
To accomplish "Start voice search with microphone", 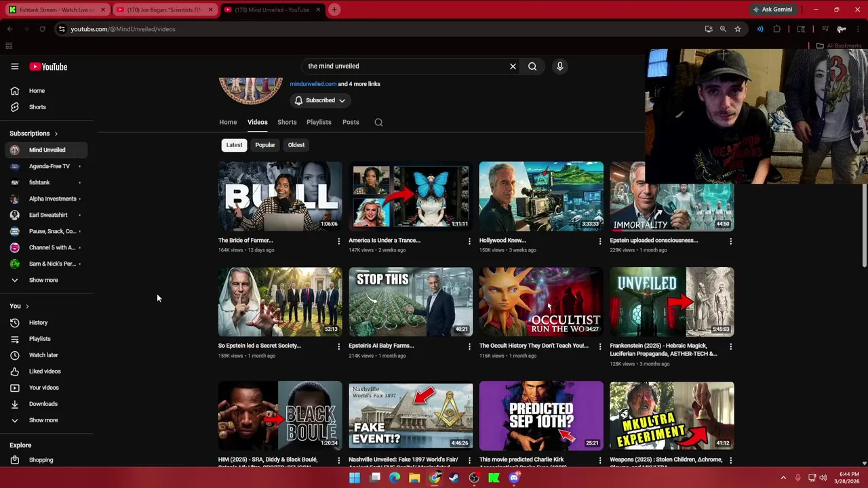I will [x=559, y=66].
